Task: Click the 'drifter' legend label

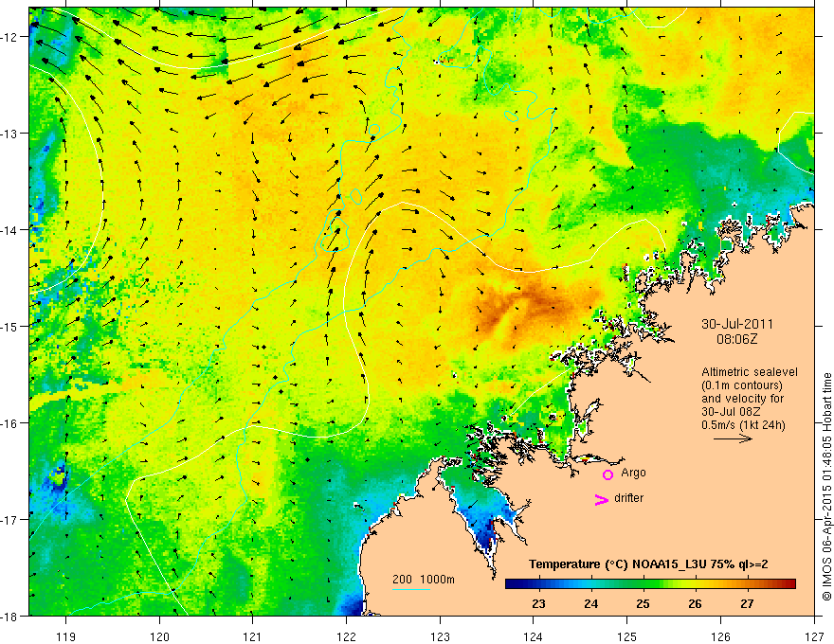Action: tap(628, 498)
